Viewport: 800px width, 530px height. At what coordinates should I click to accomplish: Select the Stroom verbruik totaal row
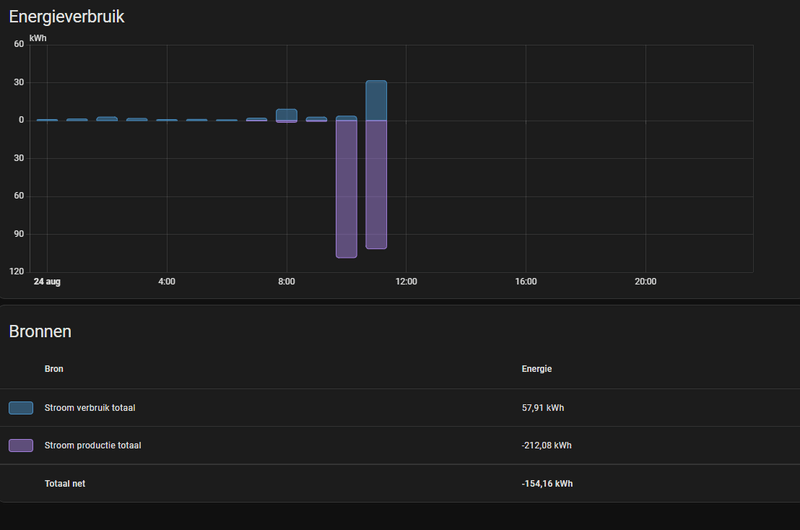click(x=400, y=408)
